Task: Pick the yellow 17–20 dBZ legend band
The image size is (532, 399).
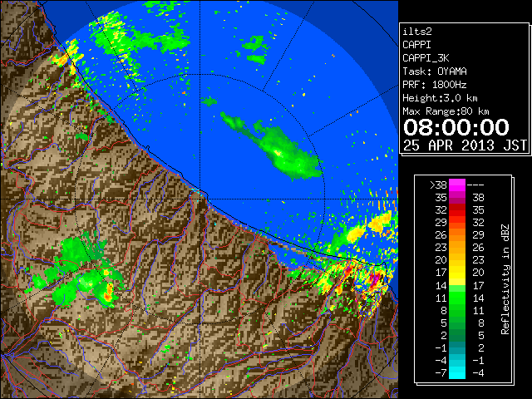Action: (x=457, y=273)
